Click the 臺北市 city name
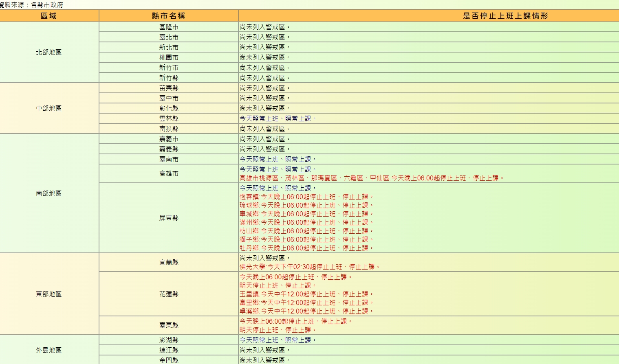Image resolution: width=619 pixels, height=364 pixels. pos(169,37)
